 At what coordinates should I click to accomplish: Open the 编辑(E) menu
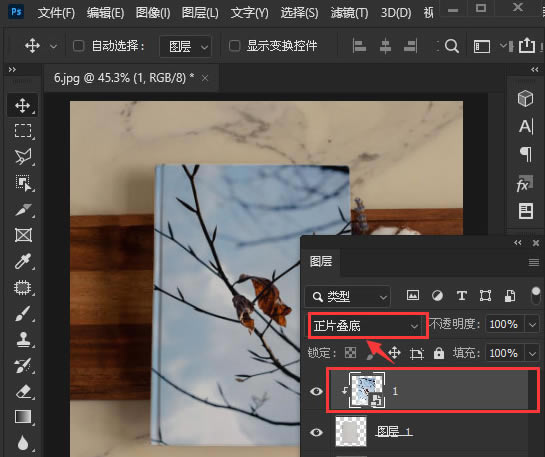(105, 13)
